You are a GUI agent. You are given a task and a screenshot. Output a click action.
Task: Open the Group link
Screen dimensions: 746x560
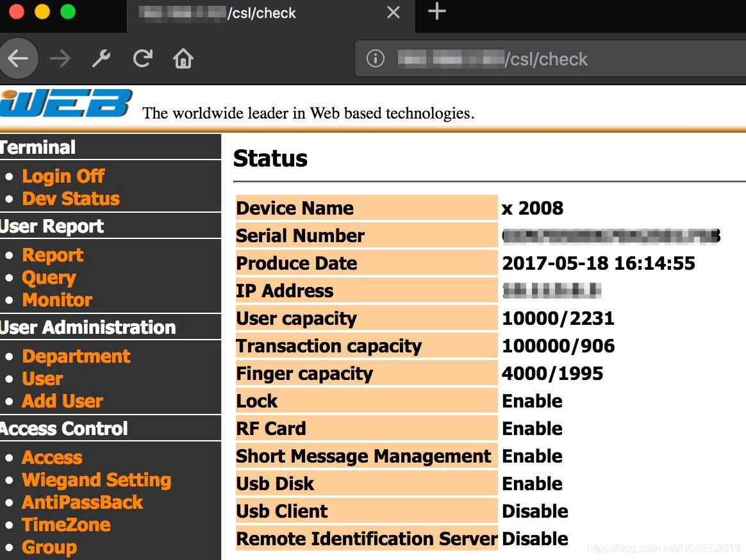(49, 547)
